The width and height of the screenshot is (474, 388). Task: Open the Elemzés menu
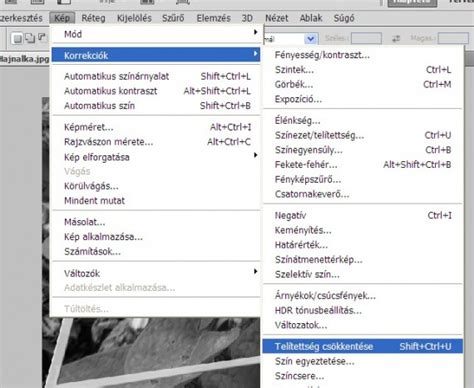pyautogui.click(x=213, y=18)
